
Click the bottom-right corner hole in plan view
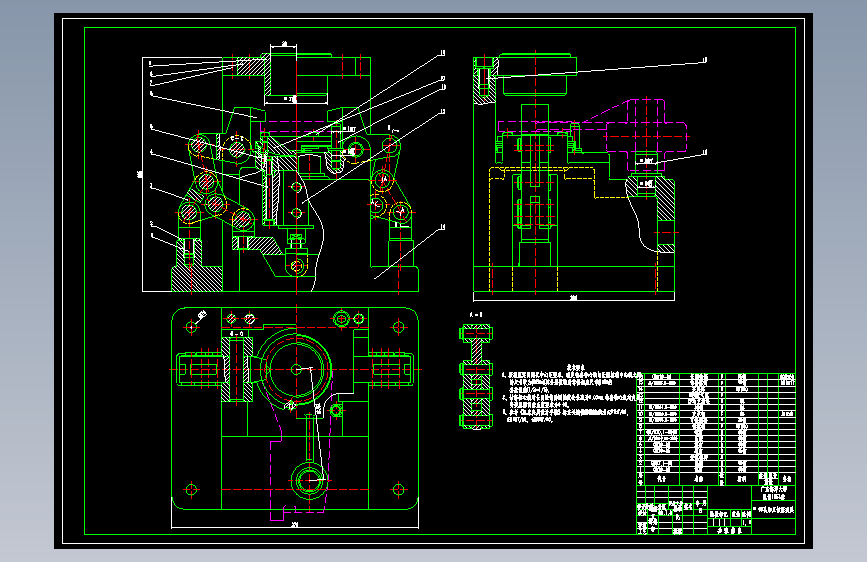pyautogui.click(x=399, y=490)
